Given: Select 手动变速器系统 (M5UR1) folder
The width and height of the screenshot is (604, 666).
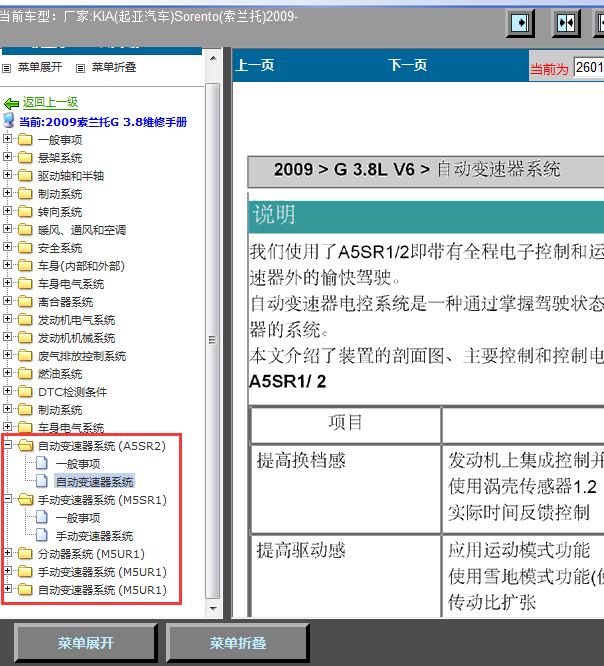Looking at the screenshot, I should (102, 572).
